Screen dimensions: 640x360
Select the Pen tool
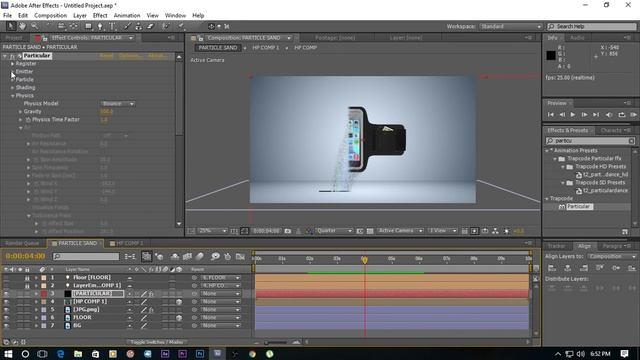[100, 26]
